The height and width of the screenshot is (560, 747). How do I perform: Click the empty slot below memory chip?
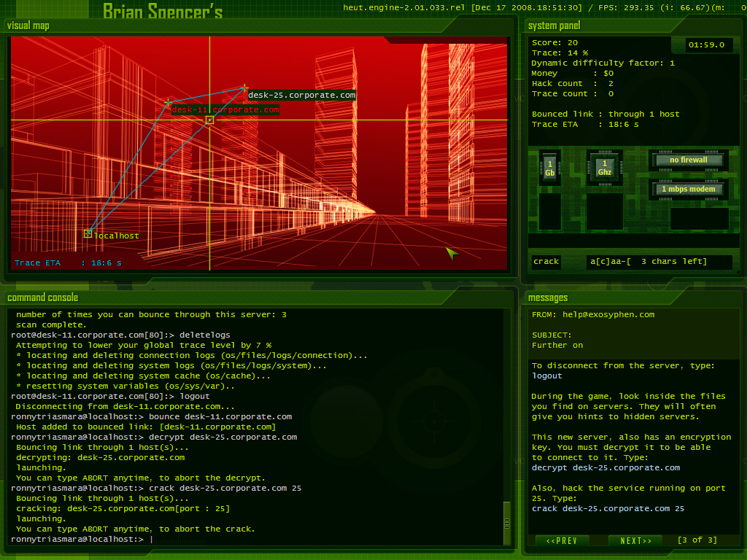click(x=549, y=211)
